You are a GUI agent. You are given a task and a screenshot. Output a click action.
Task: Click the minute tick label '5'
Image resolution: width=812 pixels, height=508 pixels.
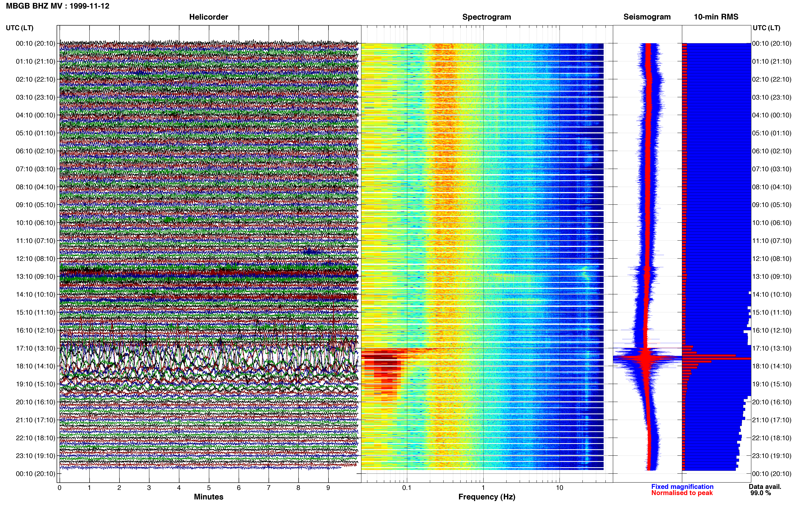pos(209,487)
